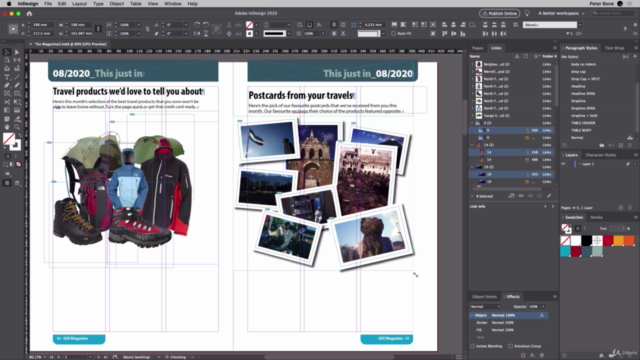640x360 pixels.
Task: Click the Flip Horizontal icon
Action: (x=197, y=33)
